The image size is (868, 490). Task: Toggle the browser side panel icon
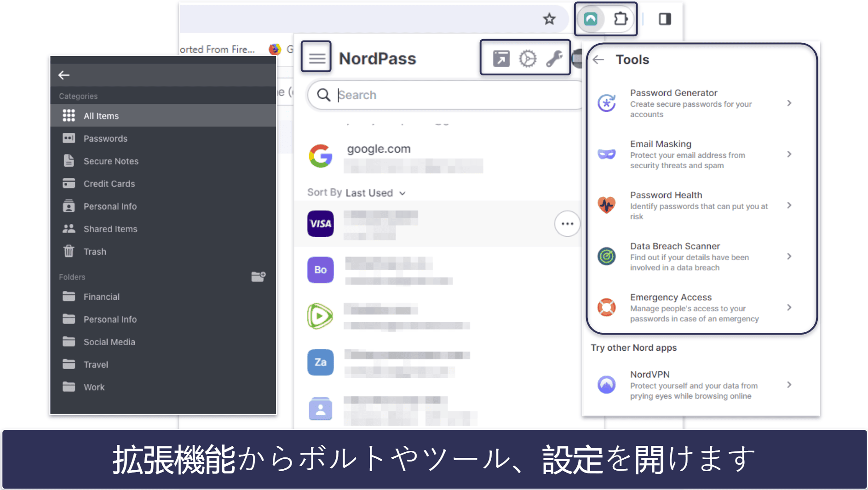point(665,19)
